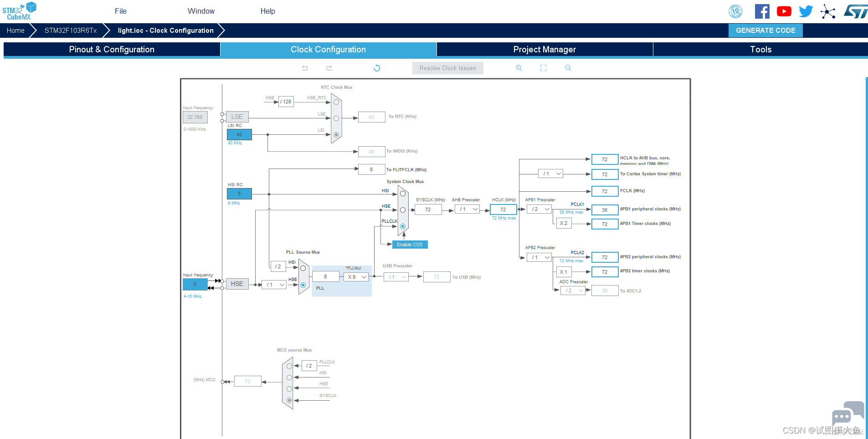Select HSI in the System Clock Mux
The width and height of the screenshot is (868, 439).
(403, 194)
